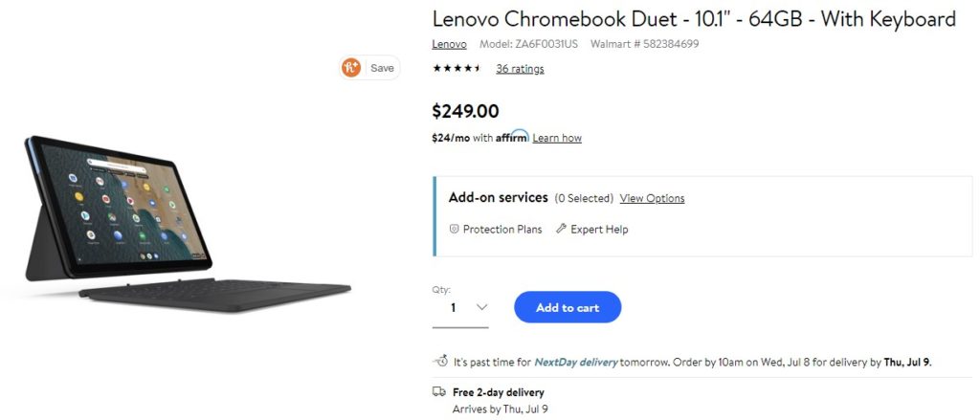The height and width of the screenshot is (420, 980).
Task: Open the 36 ratings link
Action: coord(520,69)
